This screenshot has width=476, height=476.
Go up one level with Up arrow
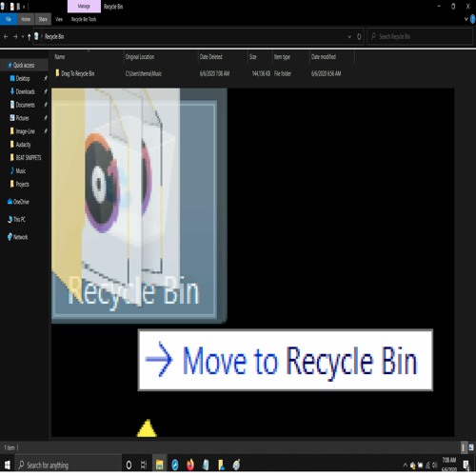pos(29,37)
